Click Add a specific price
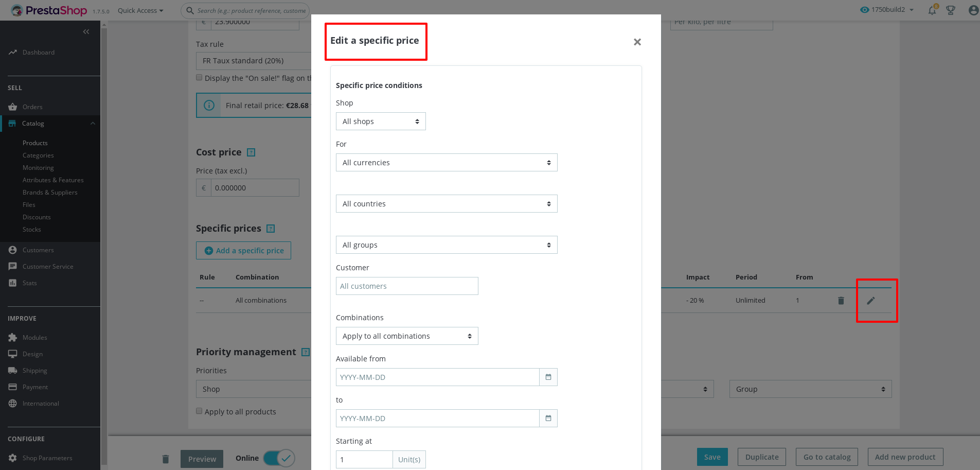Screen dimensions: 980x470 (243, 250)
